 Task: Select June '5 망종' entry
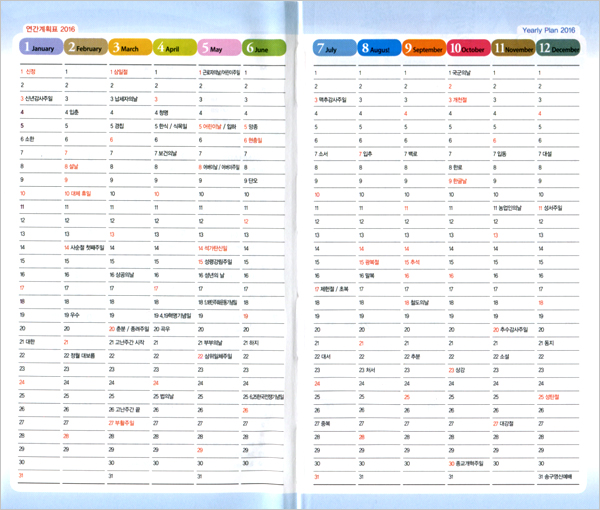pyautogui.click(x=251, y=127)
